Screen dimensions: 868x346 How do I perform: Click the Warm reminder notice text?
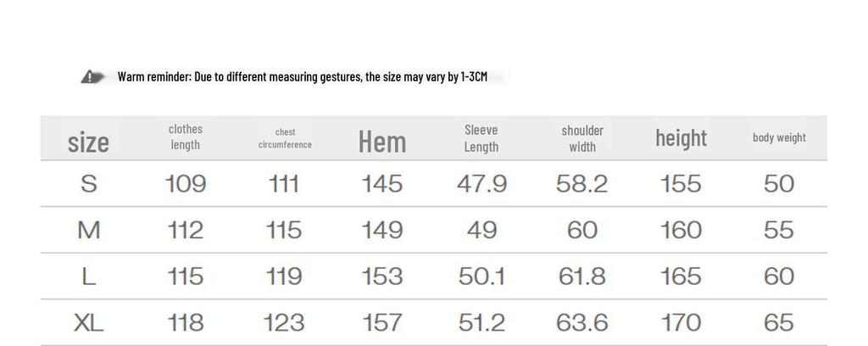pyautogui.click(x=302, y=77)
